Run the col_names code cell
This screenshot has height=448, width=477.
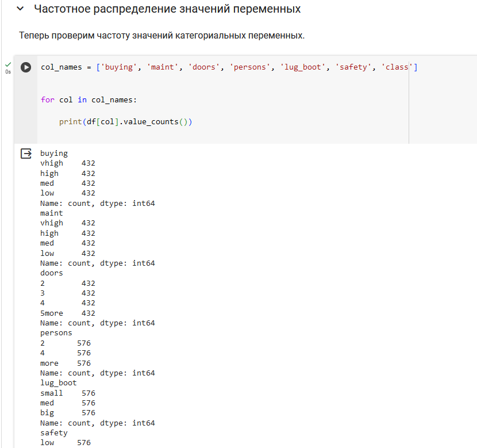[26, 67]
